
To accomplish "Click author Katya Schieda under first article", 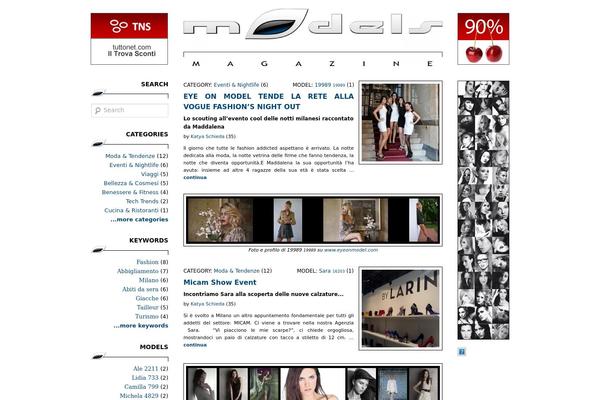I will tap(207, 136).
